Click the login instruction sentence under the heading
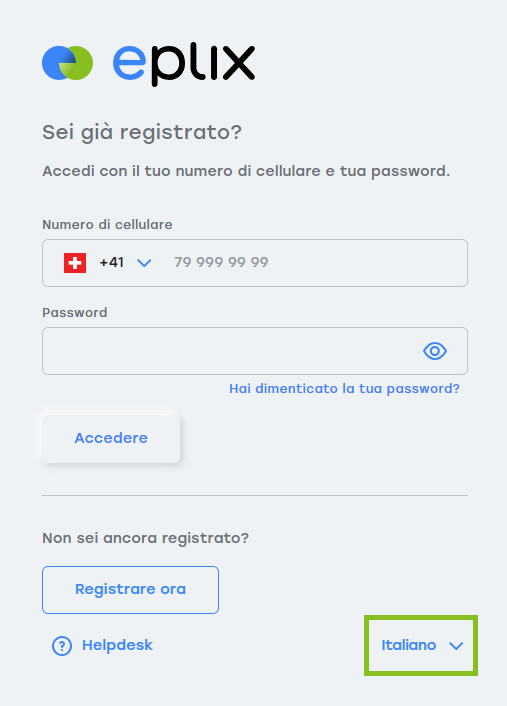 (246, 171)
